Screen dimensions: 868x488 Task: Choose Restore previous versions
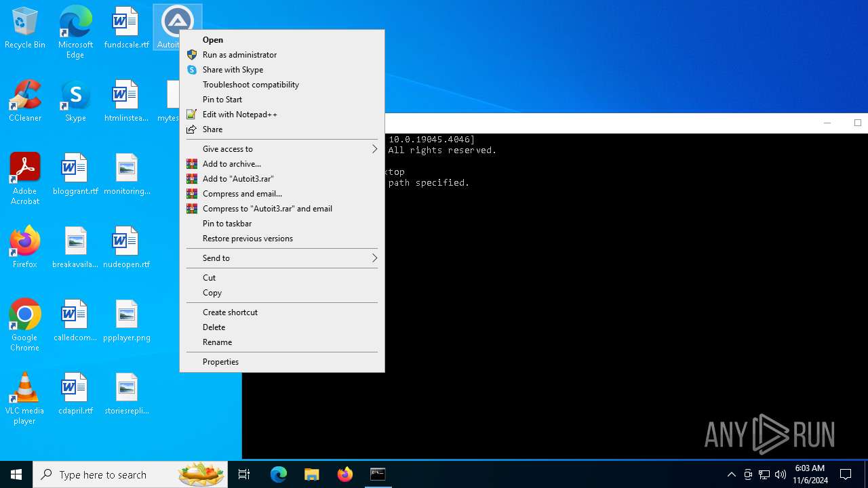coord(282,239)
